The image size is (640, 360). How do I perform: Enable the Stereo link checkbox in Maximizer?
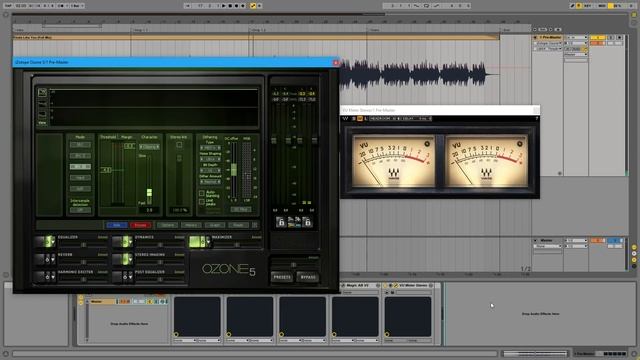point(179,145)
